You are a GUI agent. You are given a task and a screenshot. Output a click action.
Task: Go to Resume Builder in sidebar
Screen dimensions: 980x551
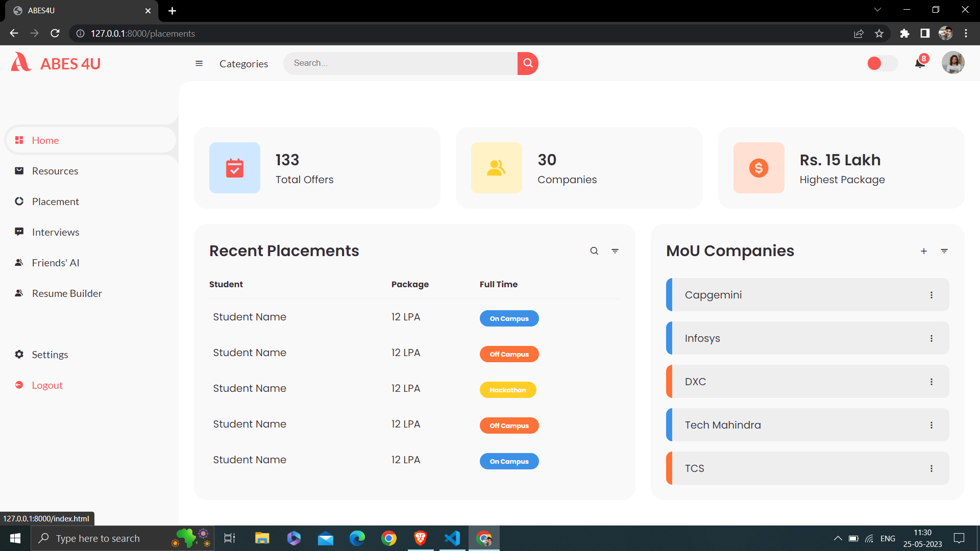pyautogui.click(x=66, y=293)
